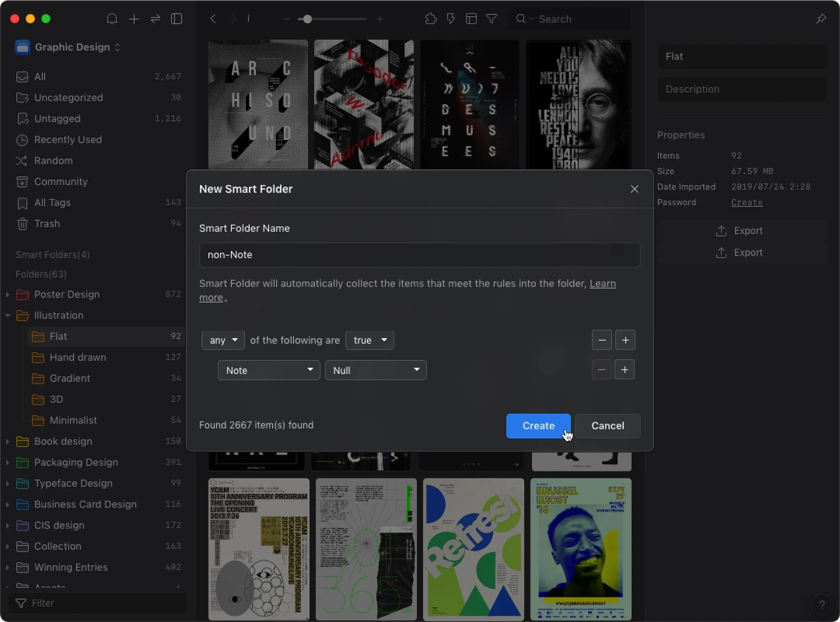Screen dimensions: 840x622
Task: Open the 'true' value dropdown
Action: point(370,340)
